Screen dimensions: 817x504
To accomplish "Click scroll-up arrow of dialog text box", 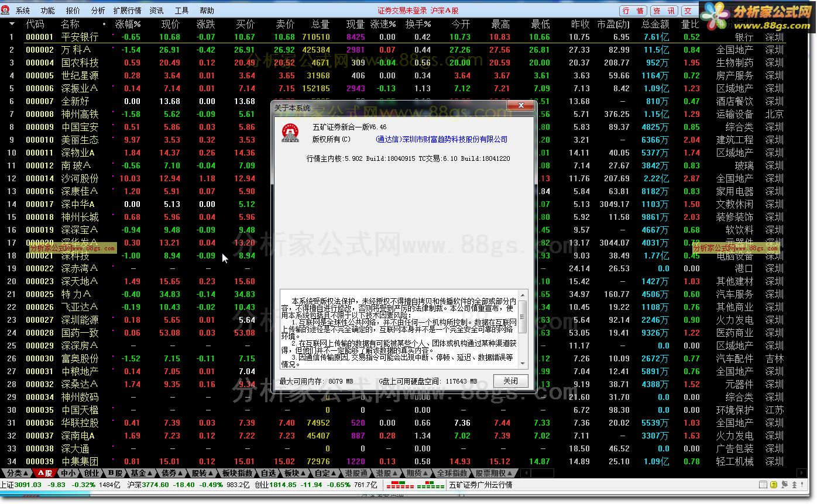I will [523, 295].
